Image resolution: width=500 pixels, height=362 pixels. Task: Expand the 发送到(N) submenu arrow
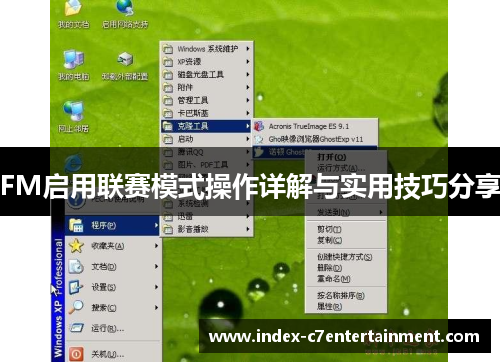[x=381, y=212]
